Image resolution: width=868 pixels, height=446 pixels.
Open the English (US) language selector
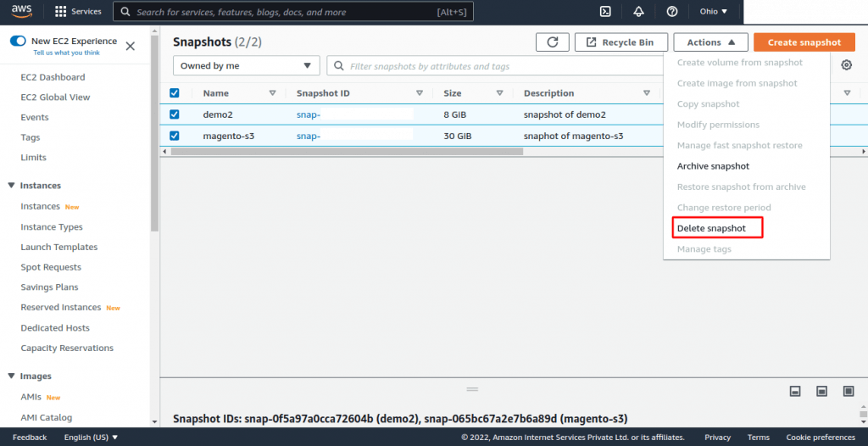[92, 438]
